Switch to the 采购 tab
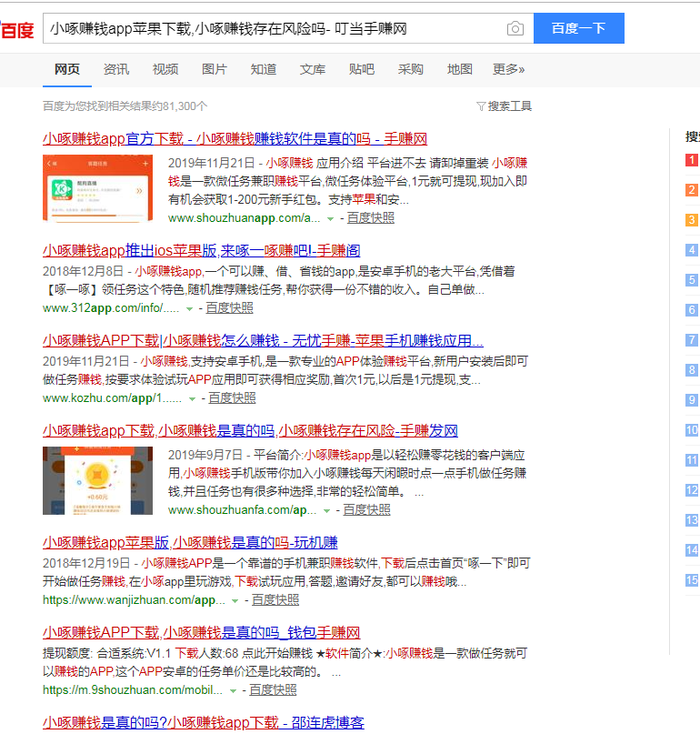Screen dimensions: 700x734 point(410,69)
